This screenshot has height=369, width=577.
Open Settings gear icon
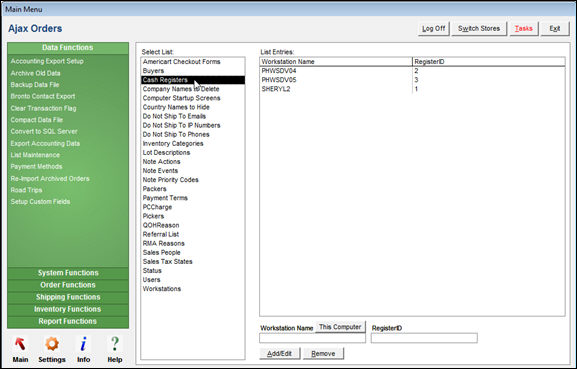52,344
